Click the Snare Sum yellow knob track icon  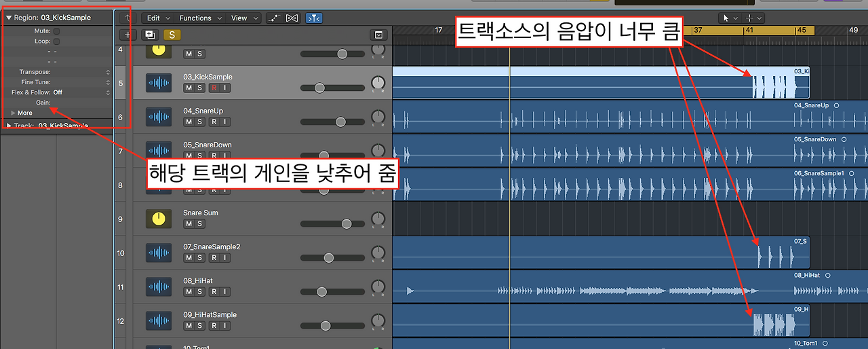pos(159,219)
